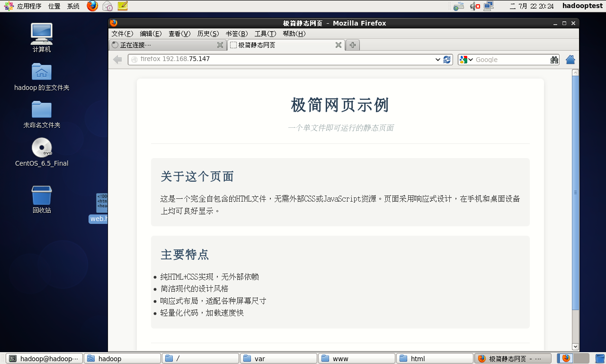Switch to the / folder window in taskbar
This screenshot has height=364, width=606.
pos(200,359)
